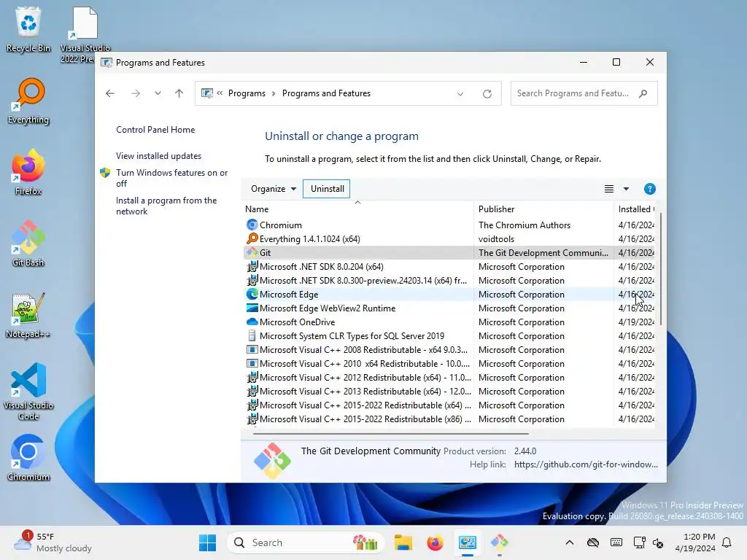Screen dimensions: 747x560
Task: Select Microsoft Visual C++ 2012 Redistributable row
Action: (449, 377)
